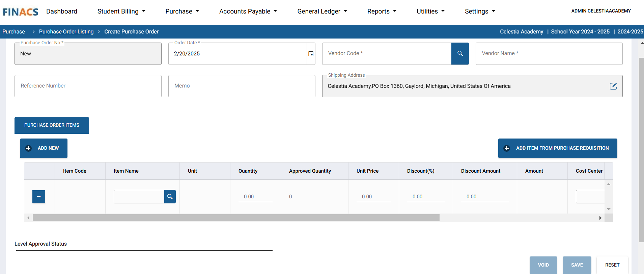This screenshot has height=274, width=644.
Task: Save the purchase order
Action: pyautogui.click(x=577, y=265)
